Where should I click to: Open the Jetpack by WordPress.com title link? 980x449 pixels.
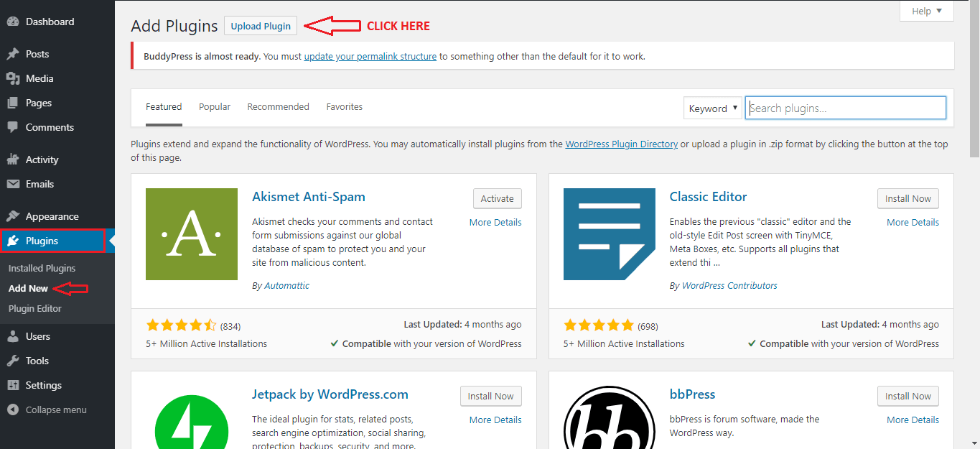330,394
